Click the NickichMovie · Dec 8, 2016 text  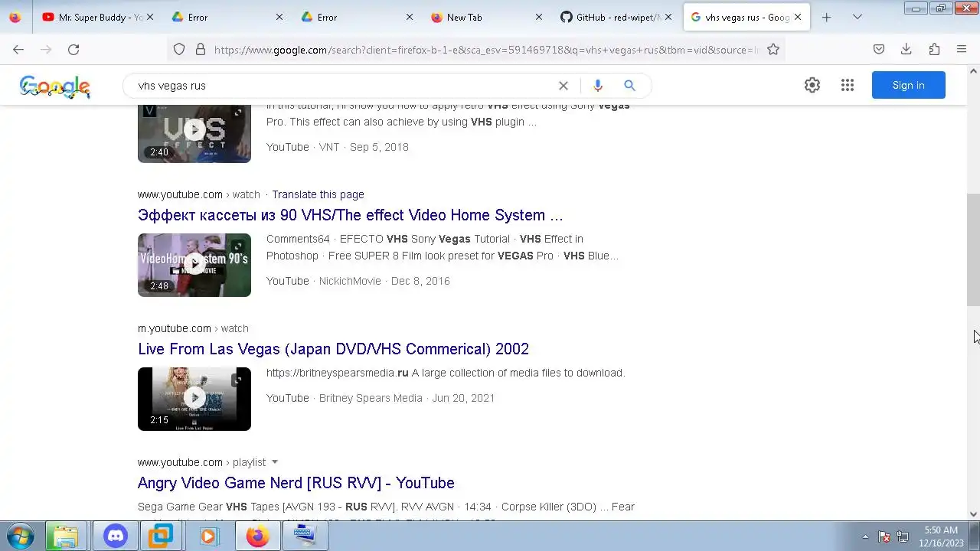pos(384,281)
